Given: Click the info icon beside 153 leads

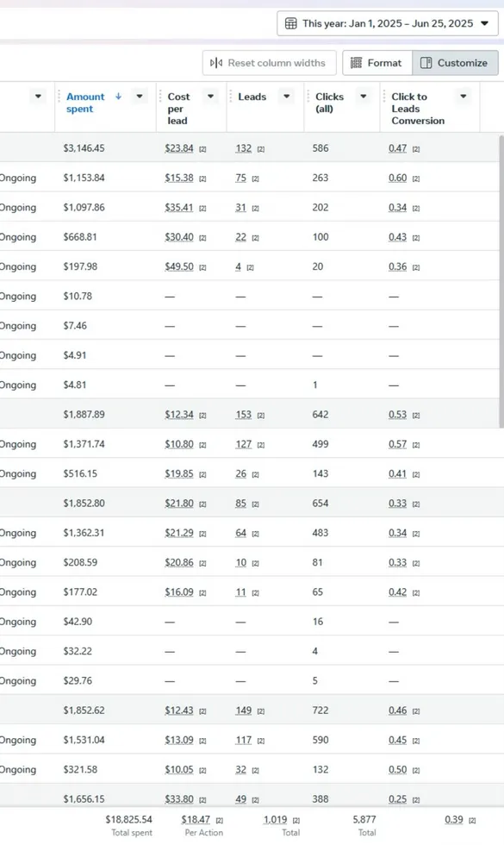Looking at the screenshot, I should tap(260, 416).
